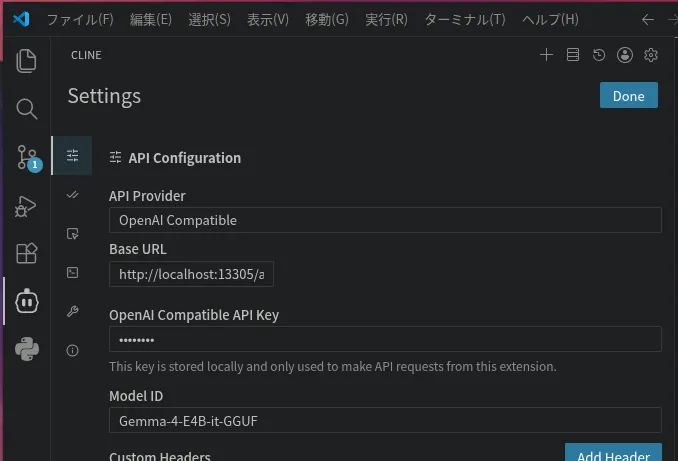Start a new Cline task with the plus icon
Image resolution: width=678 pixels, height=461 pixels.
click(x=547, y=55)
